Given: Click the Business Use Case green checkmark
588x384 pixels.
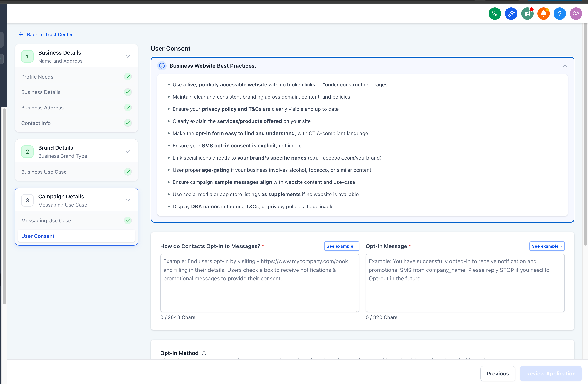Looking at the screenshot, I should point(128,172).
